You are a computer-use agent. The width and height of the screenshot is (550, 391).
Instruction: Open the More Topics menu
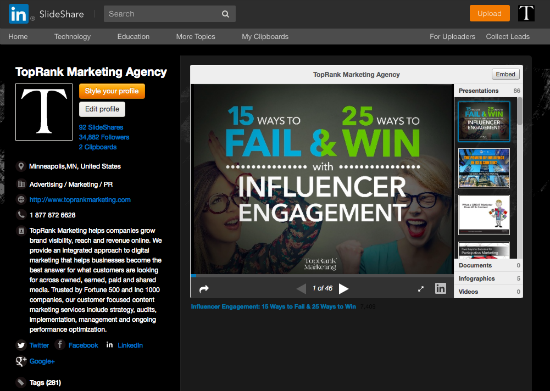195,36
